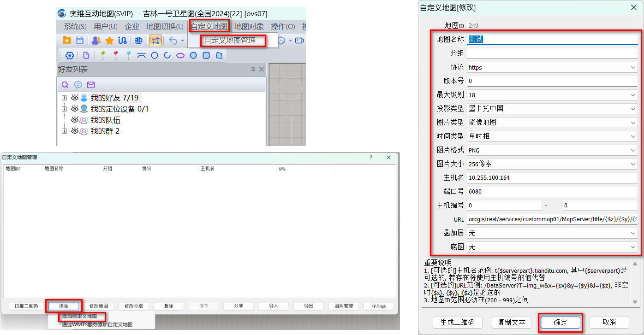Open the 协议 https dropdown

(x=552, y=67)
